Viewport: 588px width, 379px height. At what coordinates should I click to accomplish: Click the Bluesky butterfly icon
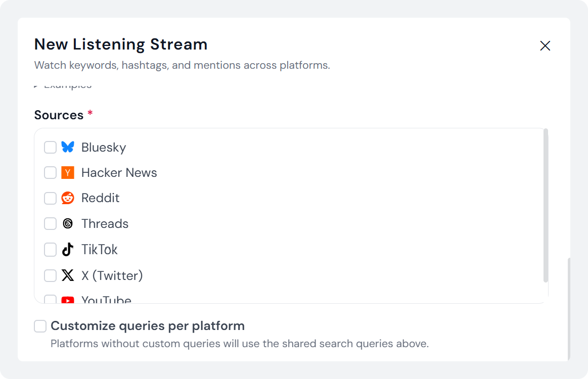click(x=68, y=147)
